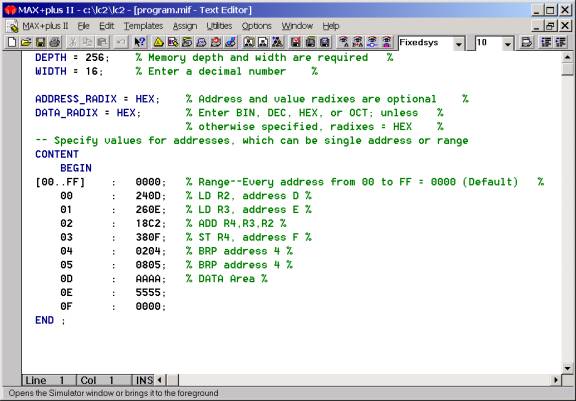Image resolution: width=576 pixels, height=401 pixels.
Task: Click the increase indent toolbar icon
Action: pyautogui.click(x=546, y=42)
